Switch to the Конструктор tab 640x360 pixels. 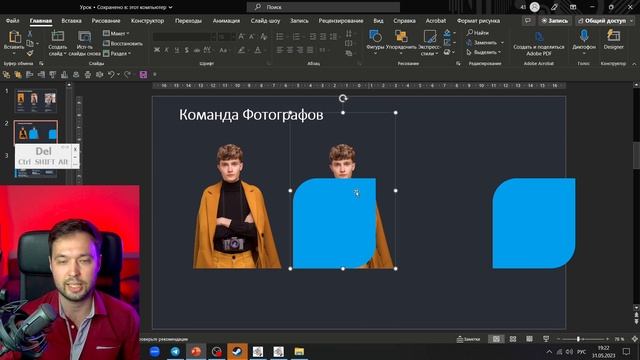pos(147,20)
